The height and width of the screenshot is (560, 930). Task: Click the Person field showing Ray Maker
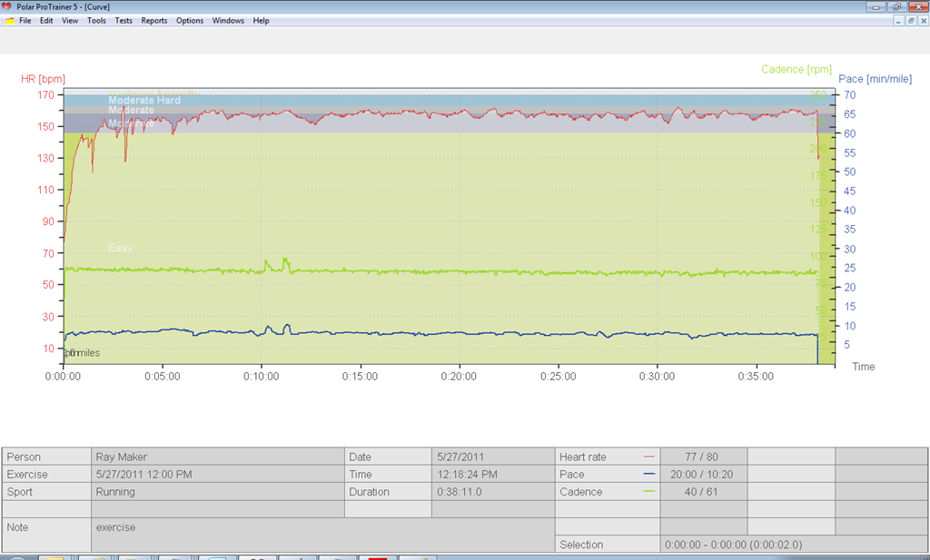[218, 457]
